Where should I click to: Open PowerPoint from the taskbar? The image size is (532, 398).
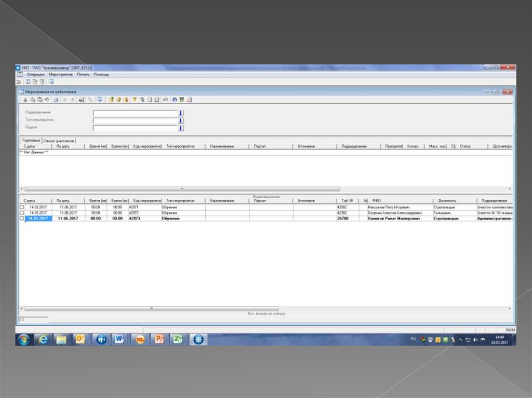click(158, 339)
